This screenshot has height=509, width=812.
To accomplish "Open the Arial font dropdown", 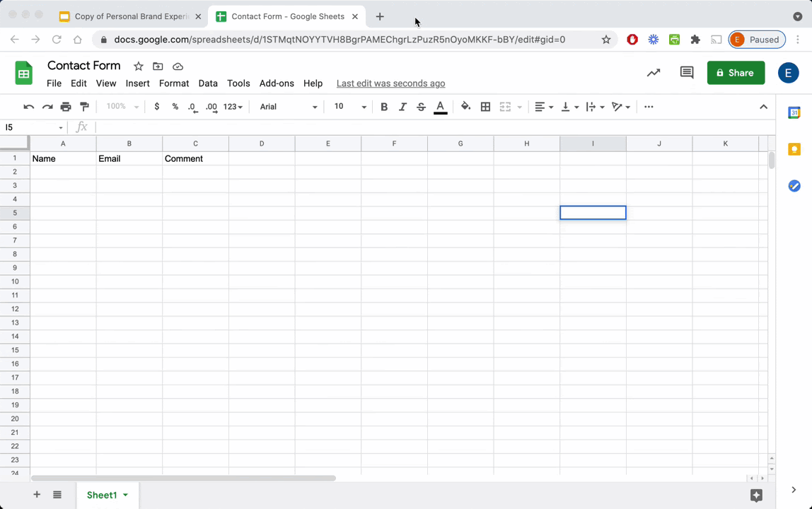I will click(x=289, y=107).
